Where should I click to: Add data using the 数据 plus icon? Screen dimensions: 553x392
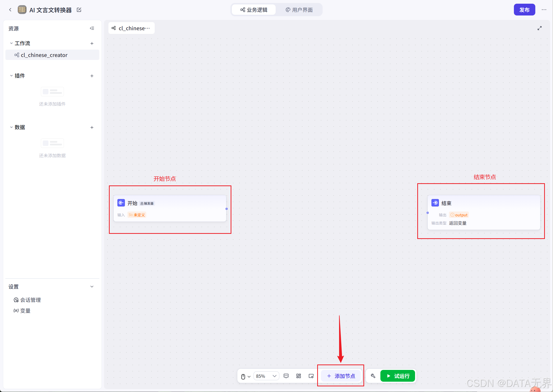[92, 127]
